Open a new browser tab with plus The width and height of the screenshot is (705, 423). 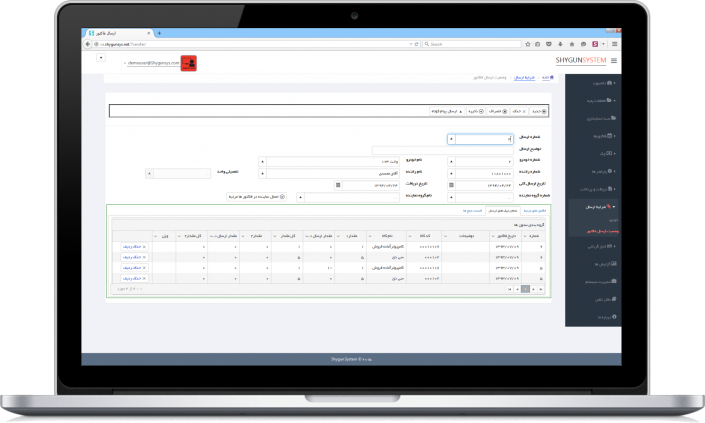pyautogui.click(x=160, y=32)
